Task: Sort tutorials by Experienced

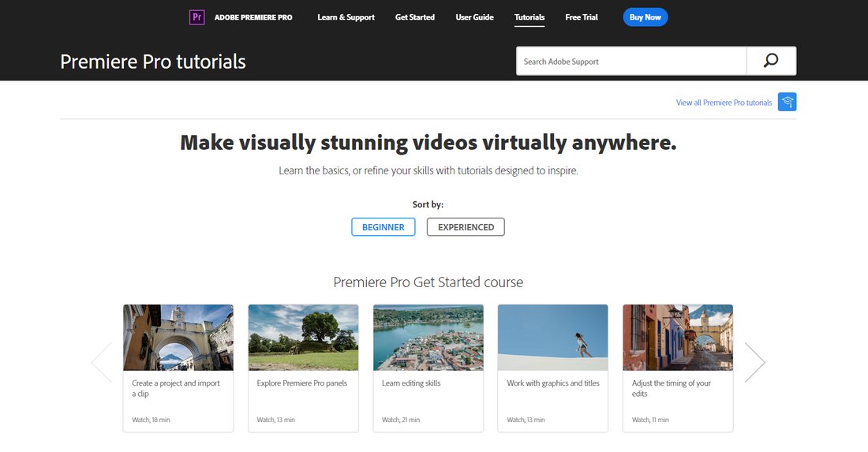Action: (466, 227)
